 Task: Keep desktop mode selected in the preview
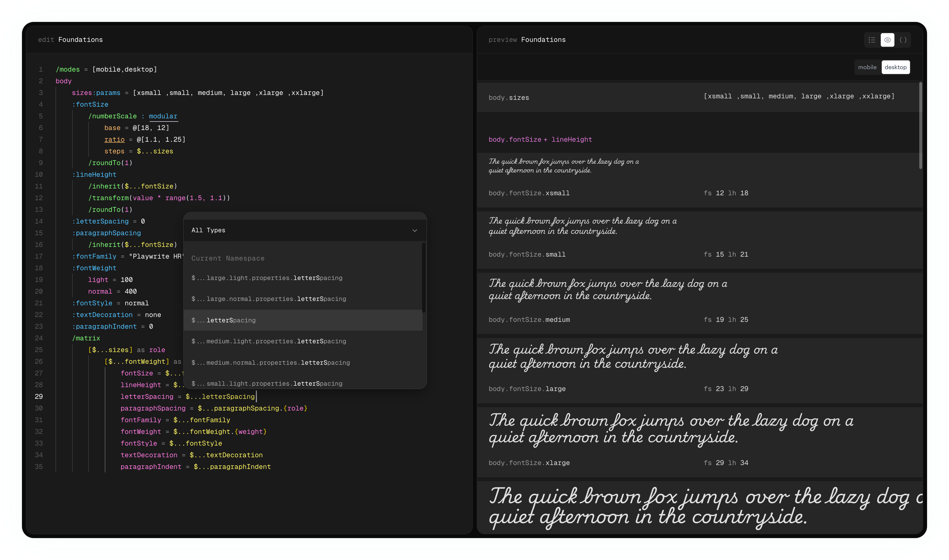(x=896, y=67)
